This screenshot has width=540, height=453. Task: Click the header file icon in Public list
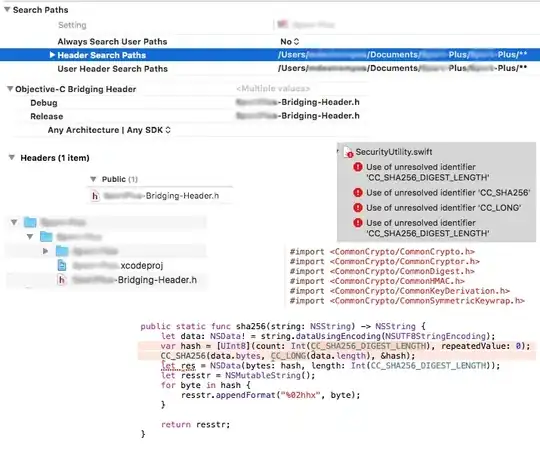95,196
